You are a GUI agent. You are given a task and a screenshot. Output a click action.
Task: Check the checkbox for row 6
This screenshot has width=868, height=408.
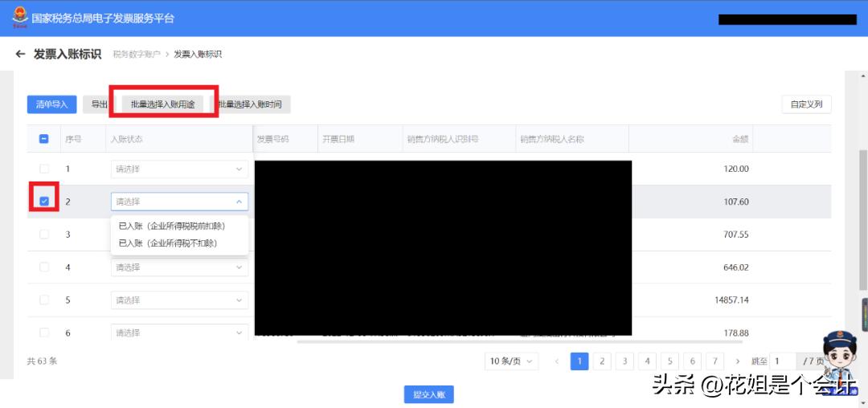(x=44, y=333)
